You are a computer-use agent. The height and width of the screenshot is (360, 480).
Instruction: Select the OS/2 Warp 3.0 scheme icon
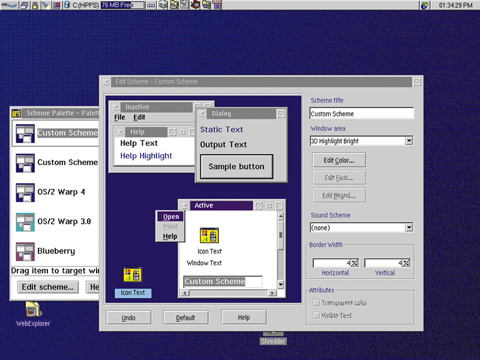pos(25,222)
